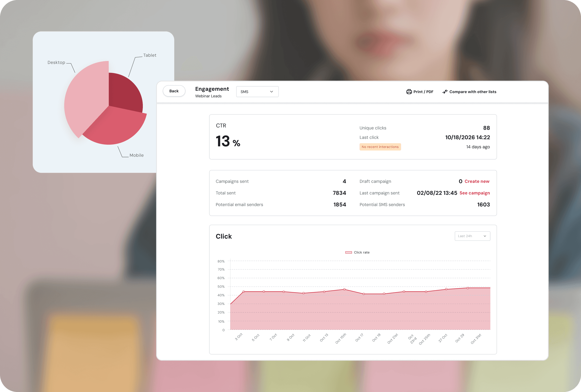Click the compare arrows icon
581x392 pixels.
tap(445, 92)
